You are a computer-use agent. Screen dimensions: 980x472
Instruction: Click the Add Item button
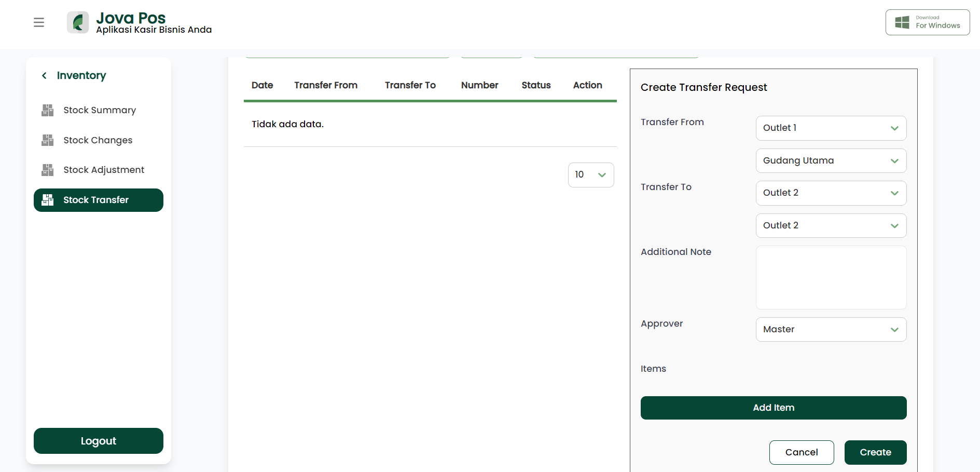click(774, 408)
